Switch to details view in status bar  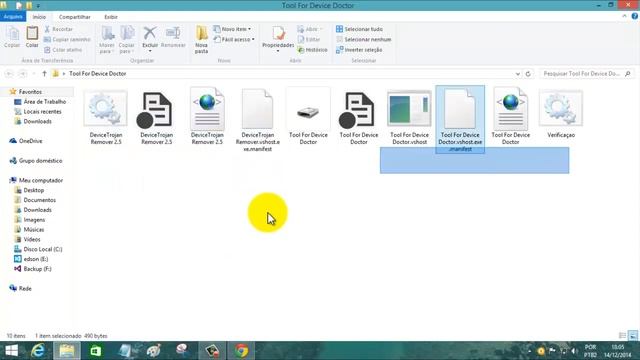coord(622,336)
